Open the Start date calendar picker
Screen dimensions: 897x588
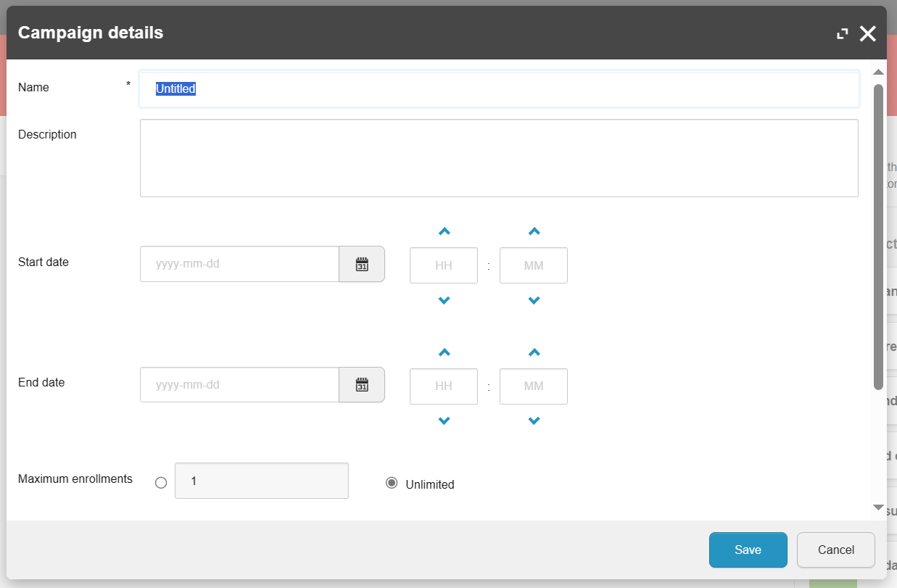point(362,264)
